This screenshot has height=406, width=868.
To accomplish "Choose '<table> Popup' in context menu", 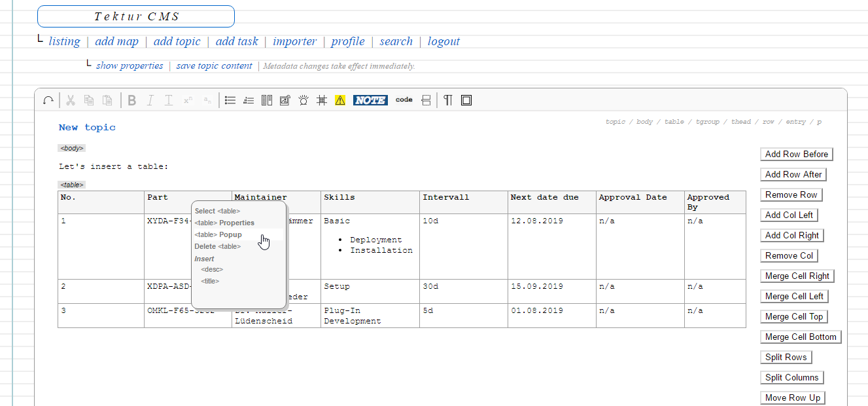I will pyautogui.click(x=218, y=234).
